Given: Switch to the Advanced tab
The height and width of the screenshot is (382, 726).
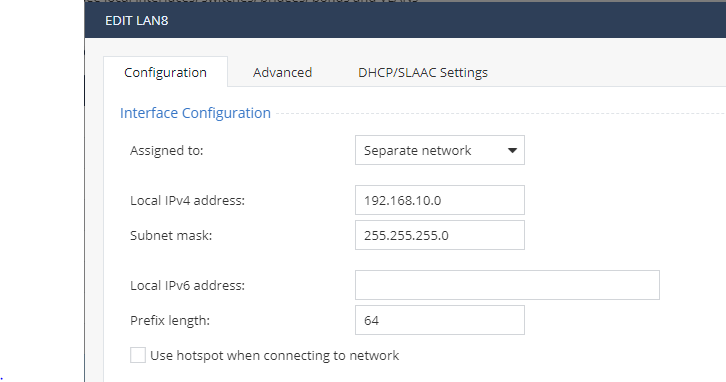Looking at the screenshot, I should pyautogui.click(x=282, y=72).
